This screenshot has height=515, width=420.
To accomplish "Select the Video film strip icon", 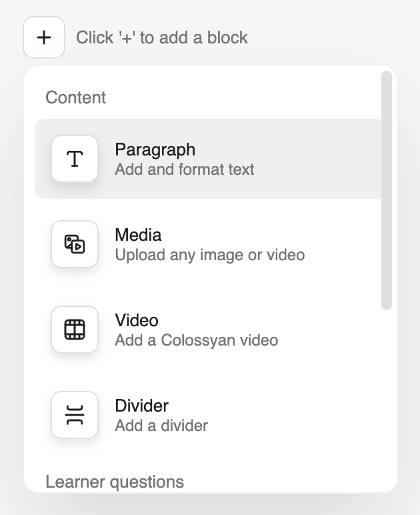I will pyautogui.click(x=75, y=330).
